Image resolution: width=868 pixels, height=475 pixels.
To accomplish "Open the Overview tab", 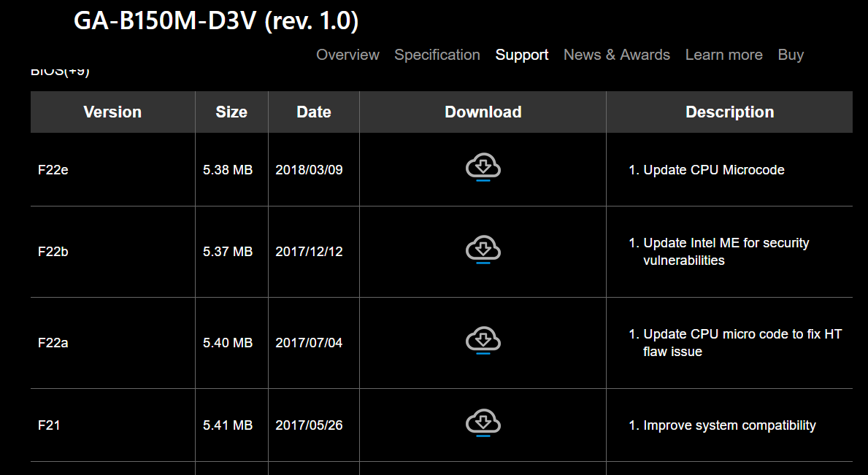I will 347,55.
